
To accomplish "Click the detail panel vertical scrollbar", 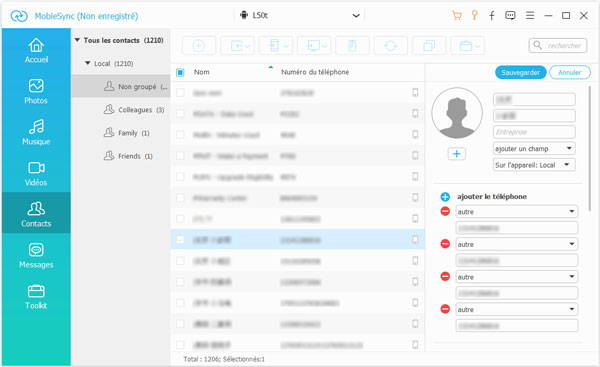I will click(x=590, y=148).
